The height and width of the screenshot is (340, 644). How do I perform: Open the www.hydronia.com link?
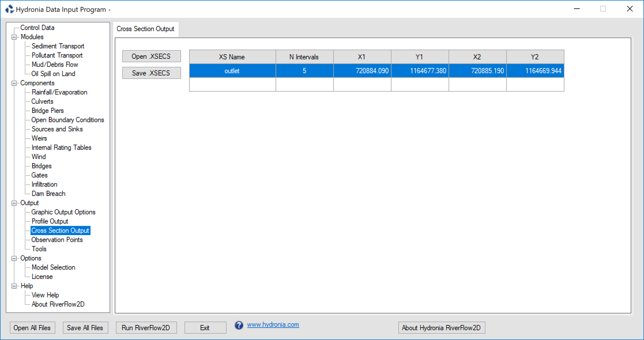(x=273, y=325)
